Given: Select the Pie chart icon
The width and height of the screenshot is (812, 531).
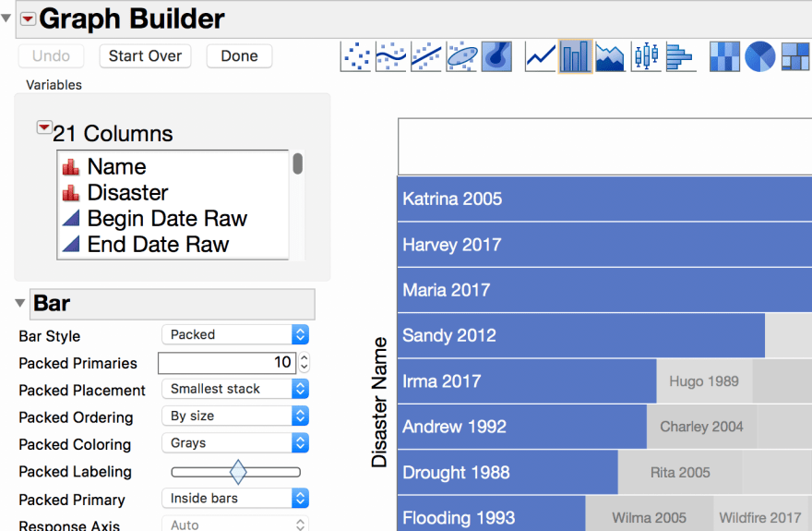Looking at the screenshot, I should 759,57.
